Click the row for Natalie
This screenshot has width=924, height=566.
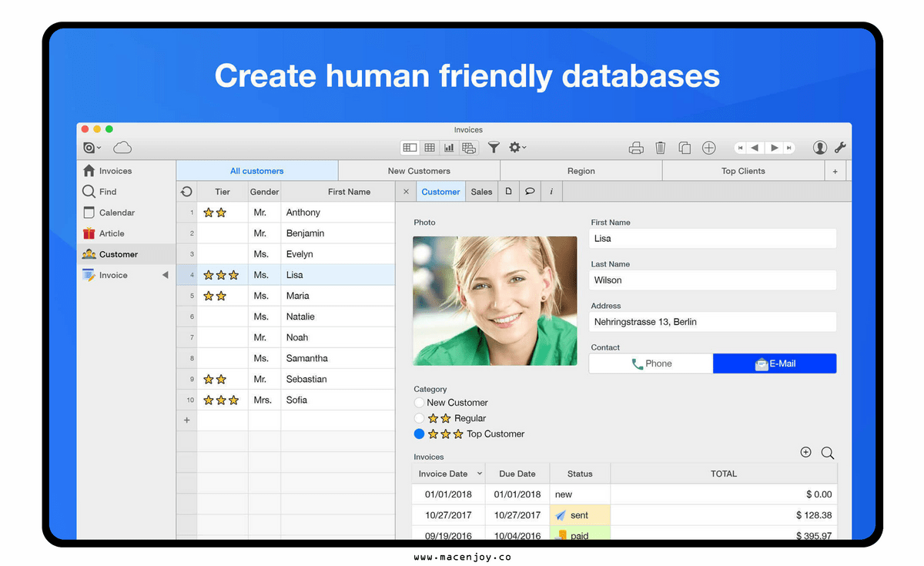(286, 316)
